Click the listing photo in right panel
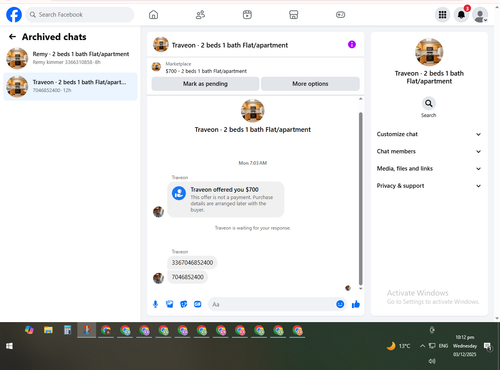Image resolution: width=500 pixels, height=370 pixels. [x=429, y=52]
